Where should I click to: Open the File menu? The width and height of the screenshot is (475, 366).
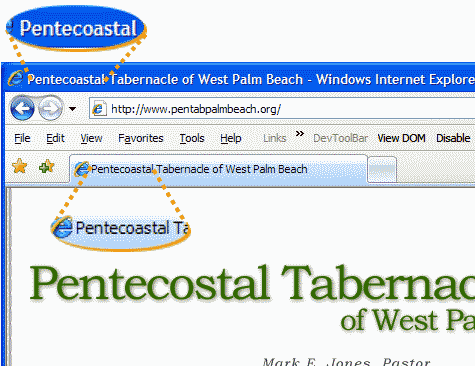click(22, 138)
